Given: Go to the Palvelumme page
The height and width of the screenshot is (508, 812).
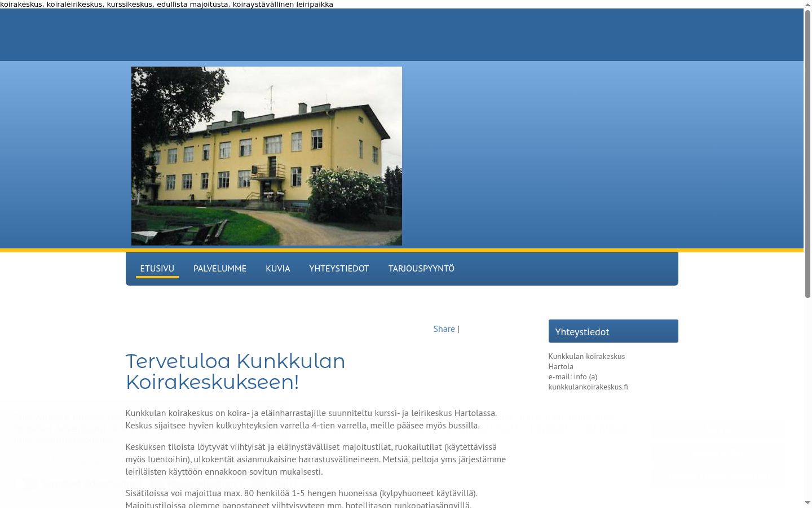Looking at the screenshot, I should click(x=220, y=269).
